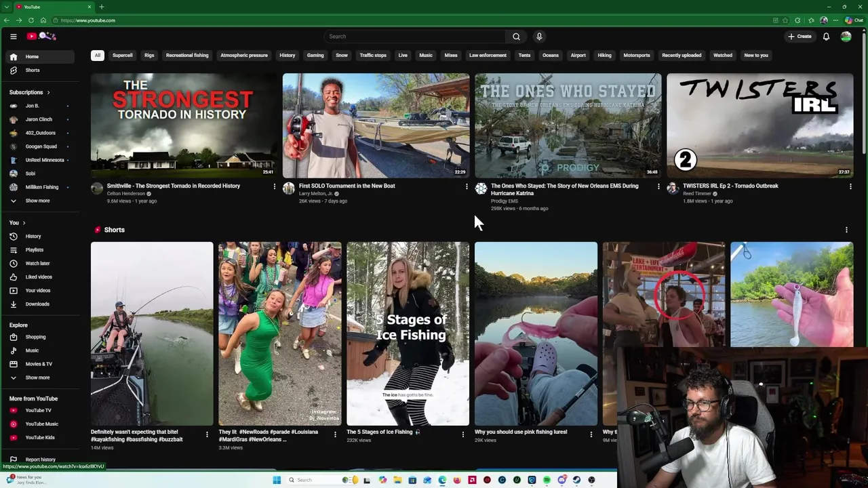
Task: Open taskbar news widget
Action: point(26,480)
